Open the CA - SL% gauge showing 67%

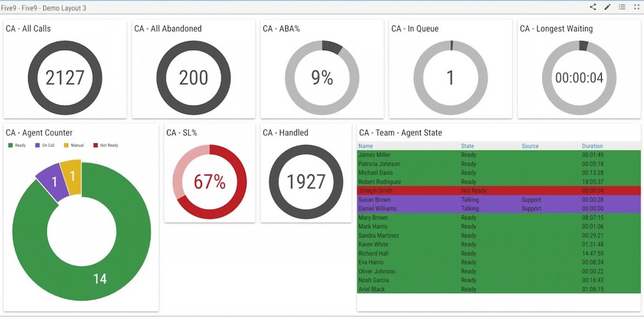coord(210,182)
